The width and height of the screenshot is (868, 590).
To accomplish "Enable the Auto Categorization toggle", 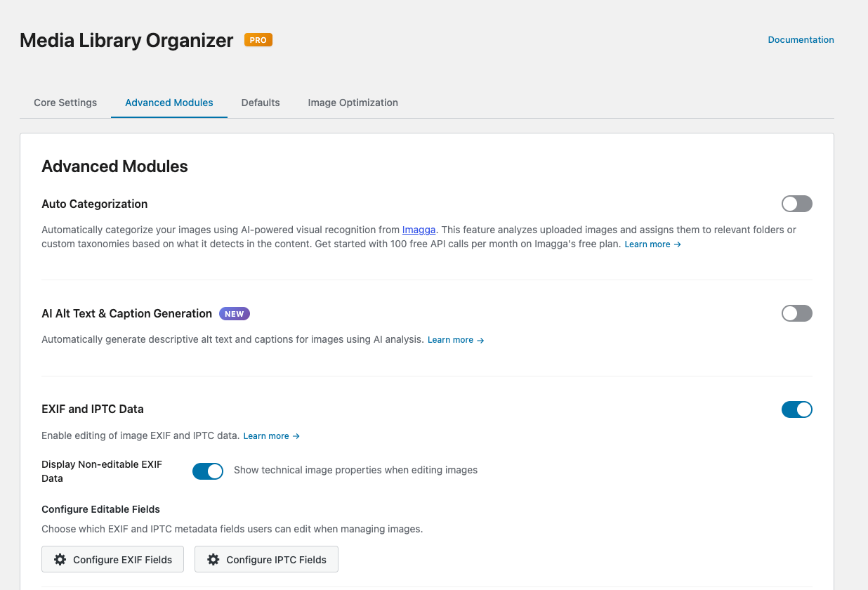I will click(x=796, y=204).
